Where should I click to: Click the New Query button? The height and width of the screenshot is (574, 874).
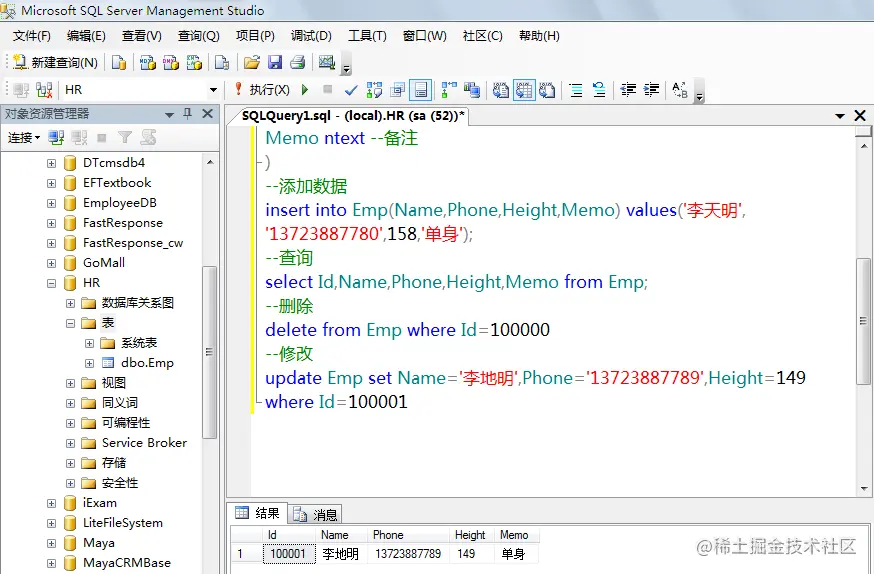(55, 62)
